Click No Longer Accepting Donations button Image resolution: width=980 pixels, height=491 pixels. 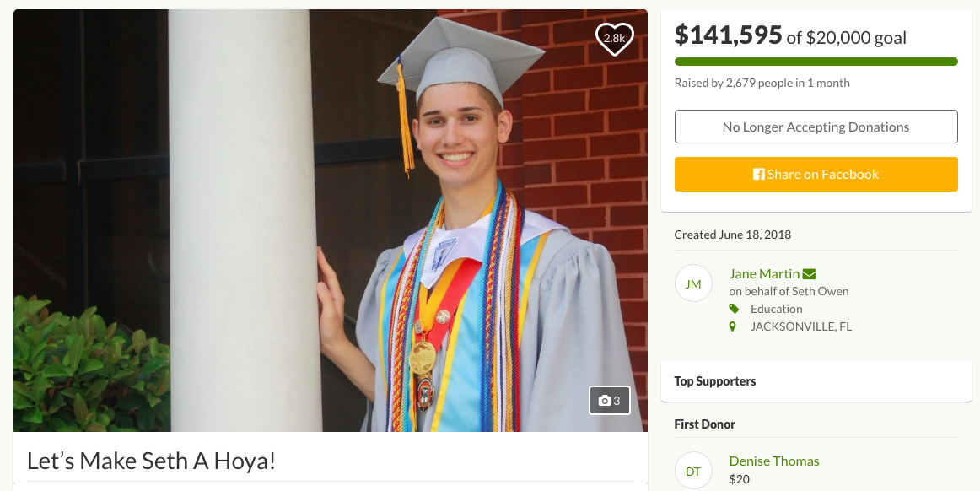click(x=816, y=127)
